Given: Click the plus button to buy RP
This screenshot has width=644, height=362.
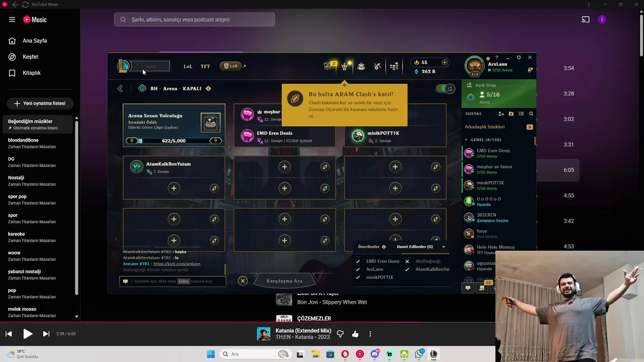Looking at the screenshot, I should [x=445, y=62].
